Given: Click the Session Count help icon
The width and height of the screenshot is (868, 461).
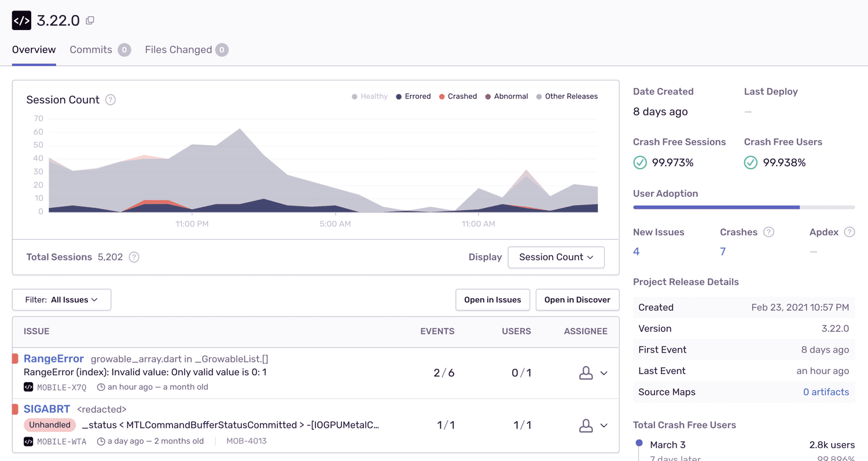Looking at the screenshot, I should tap(111, 100).
